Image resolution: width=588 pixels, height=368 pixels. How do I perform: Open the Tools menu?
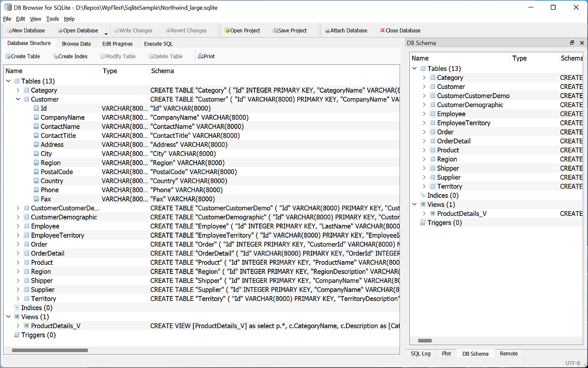click(x=52, y=19)
